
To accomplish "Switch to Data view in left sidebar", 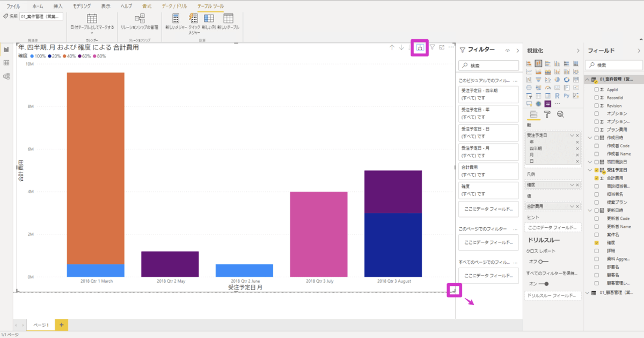I will (x=6, y=63).
